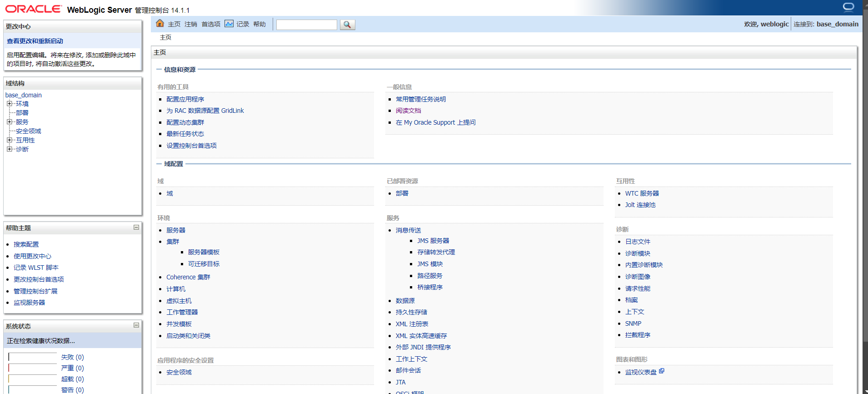
Task: Collapse the 系统状态 panel with minus icon
Action: pos(136,325)
